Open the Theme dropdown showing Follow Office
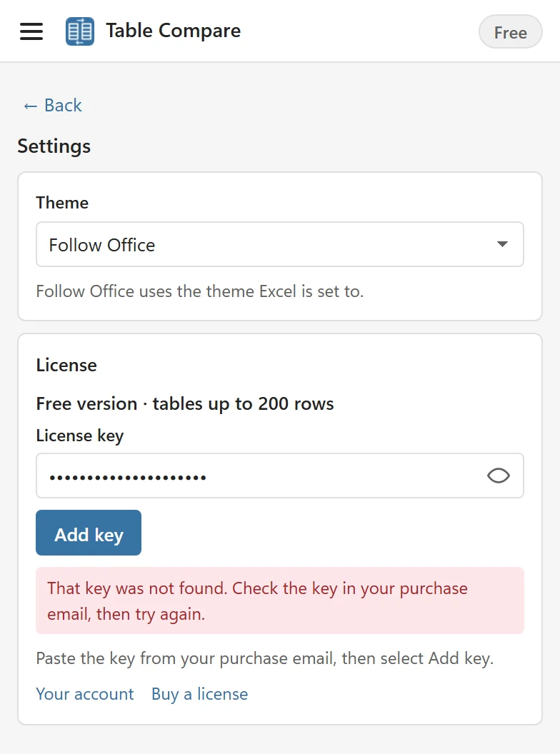The image size is (560, 754). pyautogui.click(x=280, y=244)
